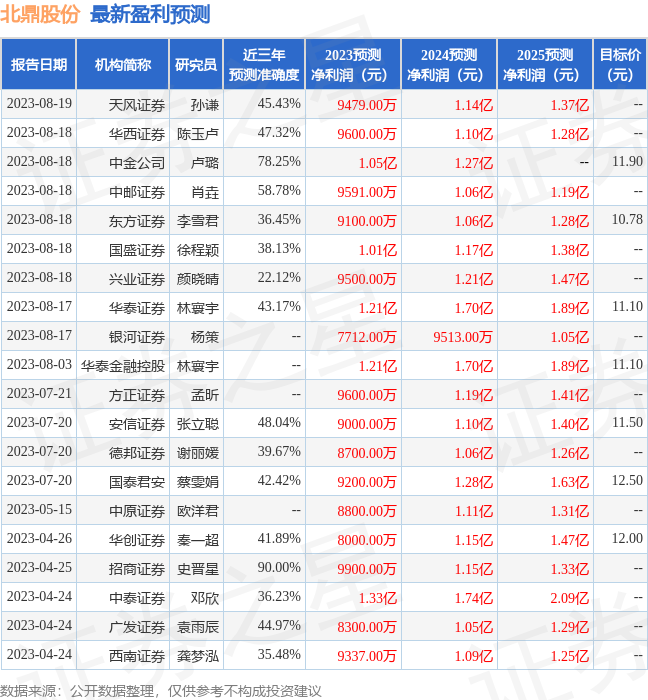Click researcher name 杨策
This screenshot has height=700, width=648.
205,338
